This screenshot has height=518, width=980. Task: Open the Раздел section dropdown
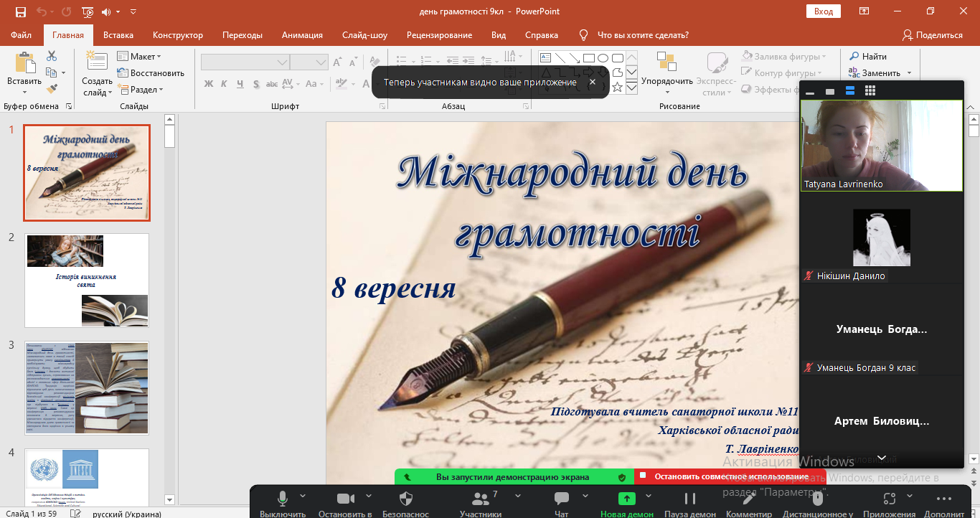141,90
